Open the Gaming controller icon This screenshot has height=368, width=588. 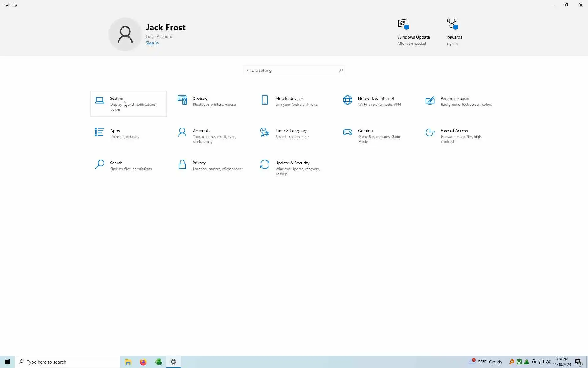point(347,132)
